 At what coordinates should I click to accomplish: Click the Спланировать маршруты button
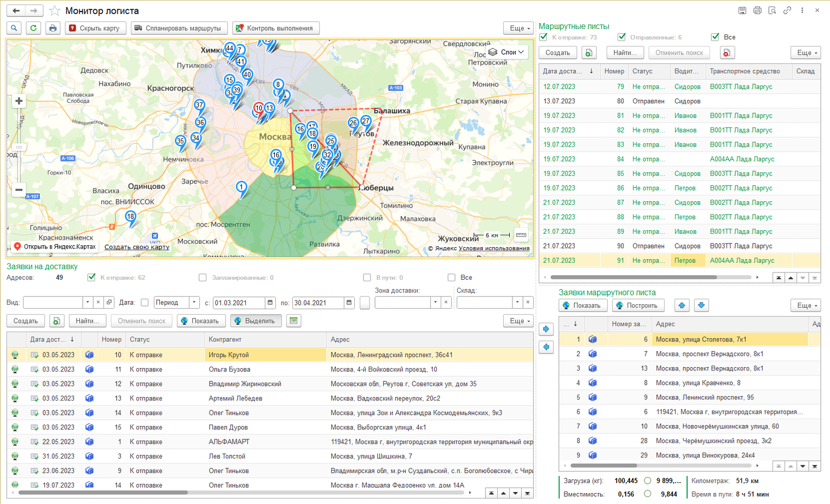[x=178, y=28]
